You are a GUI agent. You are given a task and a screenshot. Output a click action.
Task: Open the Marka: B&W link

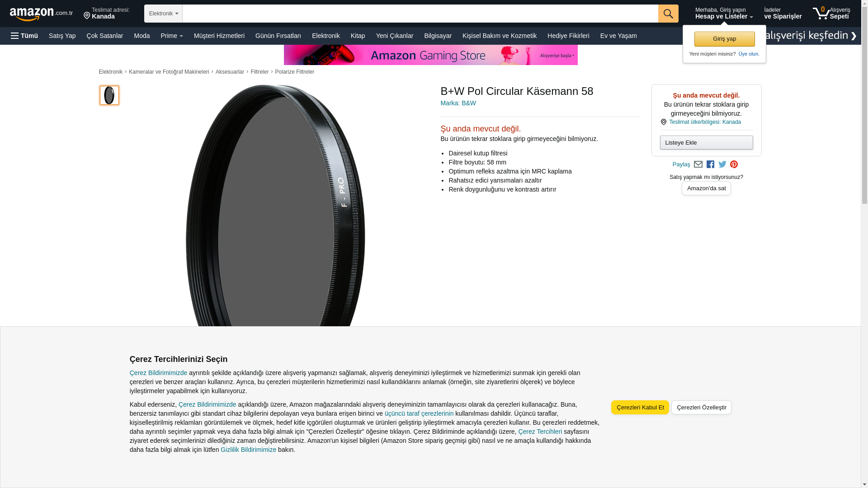458,103
